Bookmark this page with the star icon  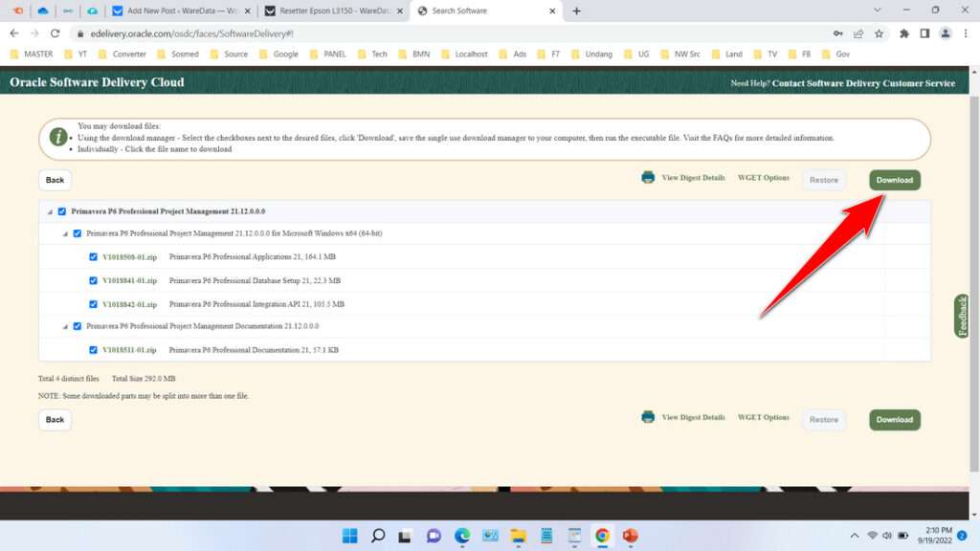click(879, 33)
